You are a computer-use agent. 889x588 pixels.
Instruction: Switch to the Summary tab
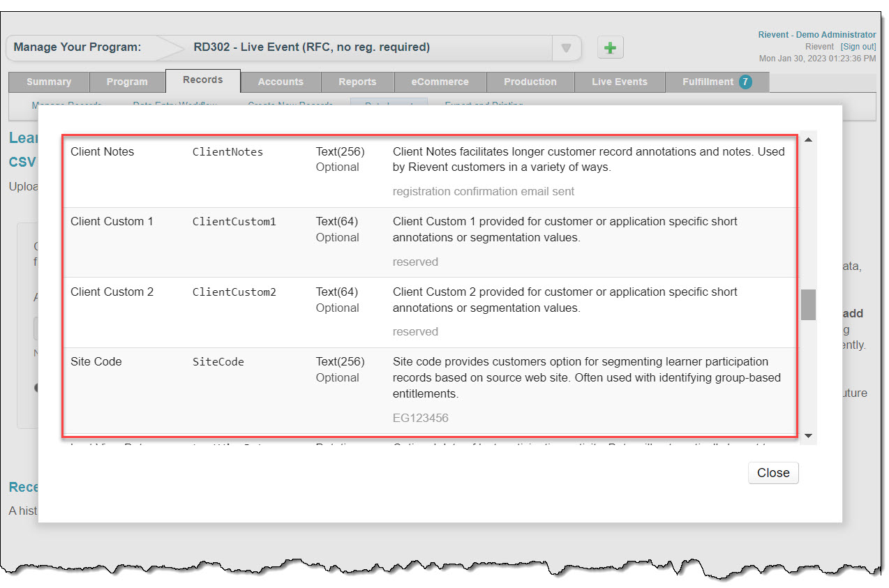[49, 82]
